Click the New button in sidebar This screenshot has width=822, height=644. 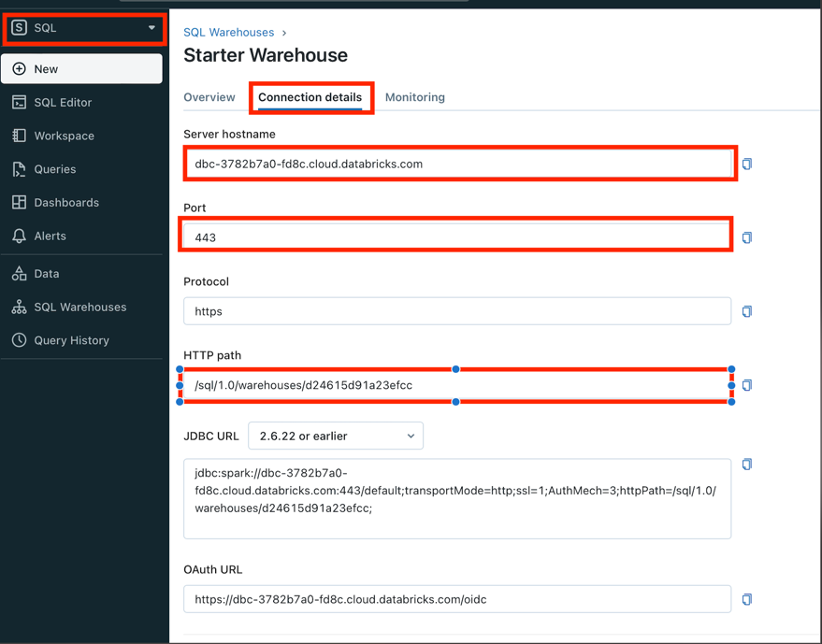click(82, 69)
